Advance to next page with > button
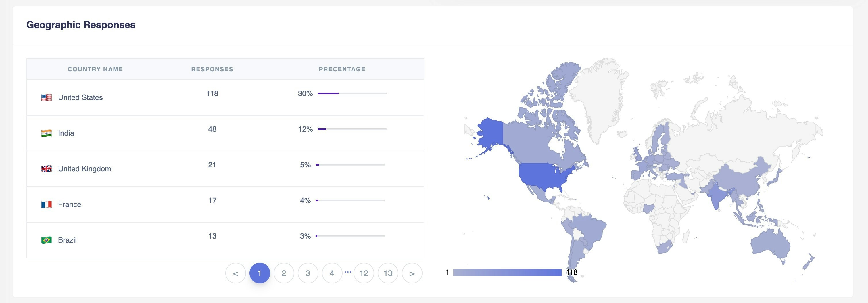This screenshot has height=303, width=868. point(412,273)
